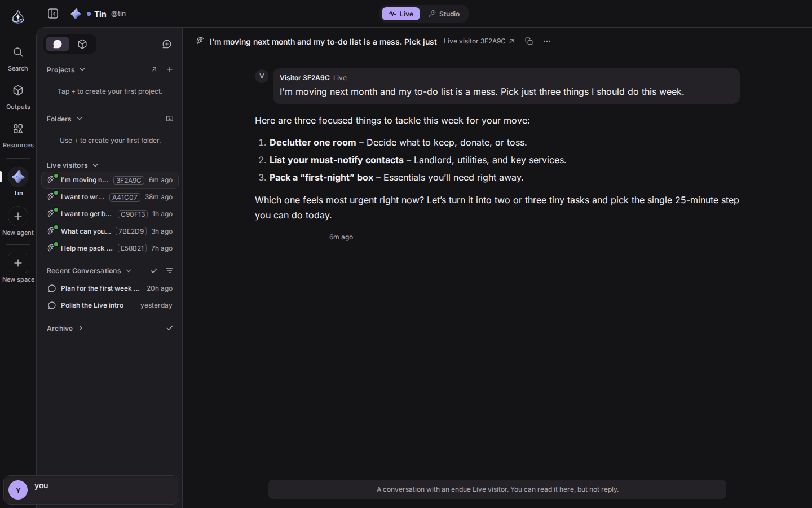
Task: Open 'Polish the Live intro' conversation
Action: (110, 305)
